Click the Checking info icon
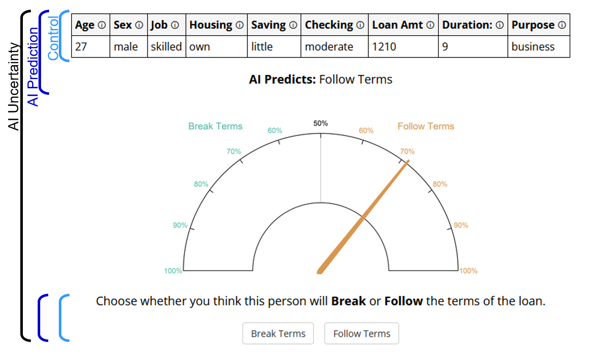589x364 pixels. (x=360, y=25)
